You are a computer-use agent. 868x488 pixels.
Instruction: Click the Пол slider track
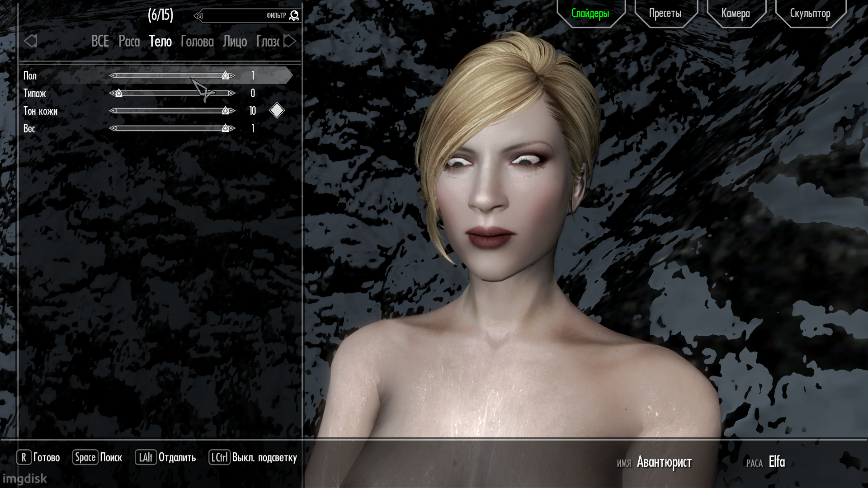pyautogui.click(x=172, y=76)
